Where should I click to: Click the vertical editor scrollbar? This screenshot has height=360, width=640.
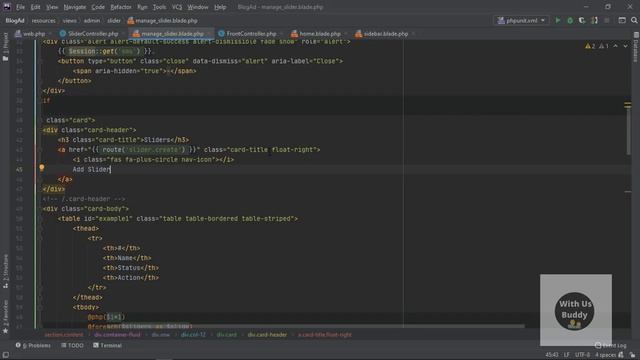(628, 131)
